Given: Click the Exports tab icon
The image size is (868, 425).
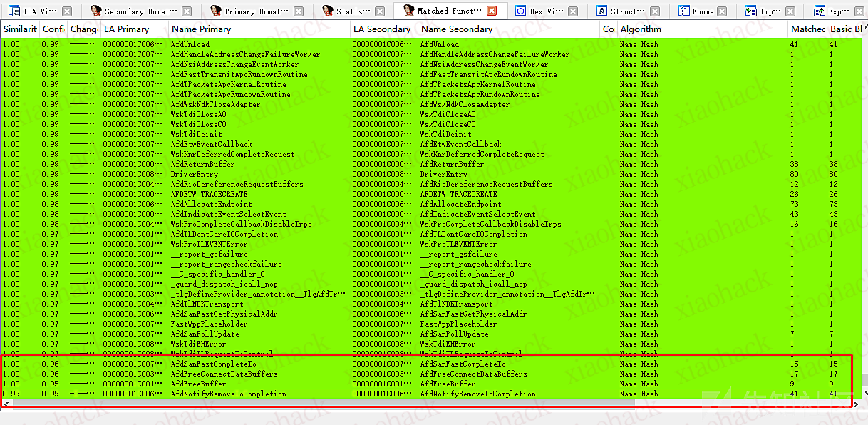Looking at the screenshot, I should (820, 11).
